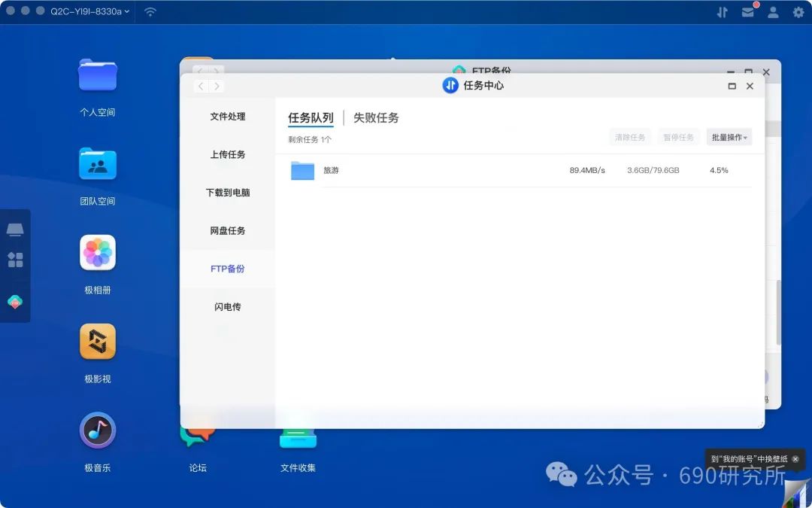Open the 批量操作 dropdown
This screenshot has width=812, height=508.
coord(729,138)
